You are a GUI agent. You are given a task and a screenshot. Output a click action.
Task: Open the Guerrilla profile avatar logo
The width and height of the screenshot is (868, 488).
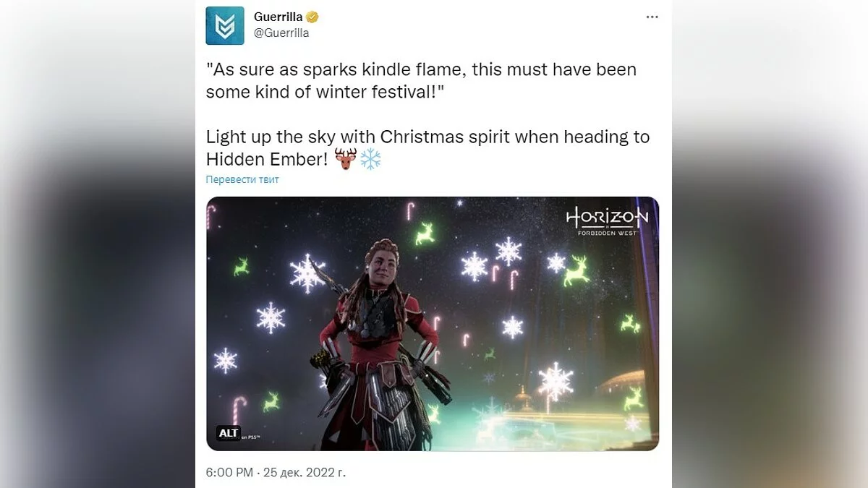point(225,25)
